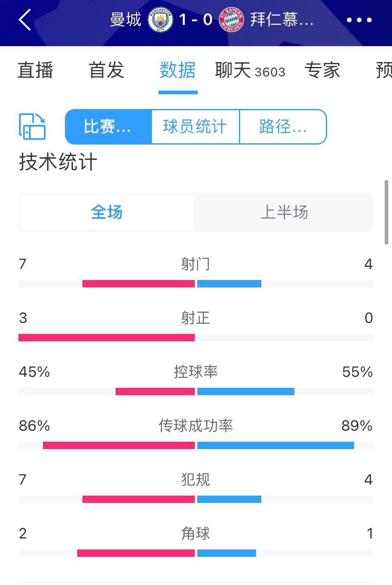Switch to the 首发 tab
Viewport: 392px width, 585px height.
click(107, 70)
